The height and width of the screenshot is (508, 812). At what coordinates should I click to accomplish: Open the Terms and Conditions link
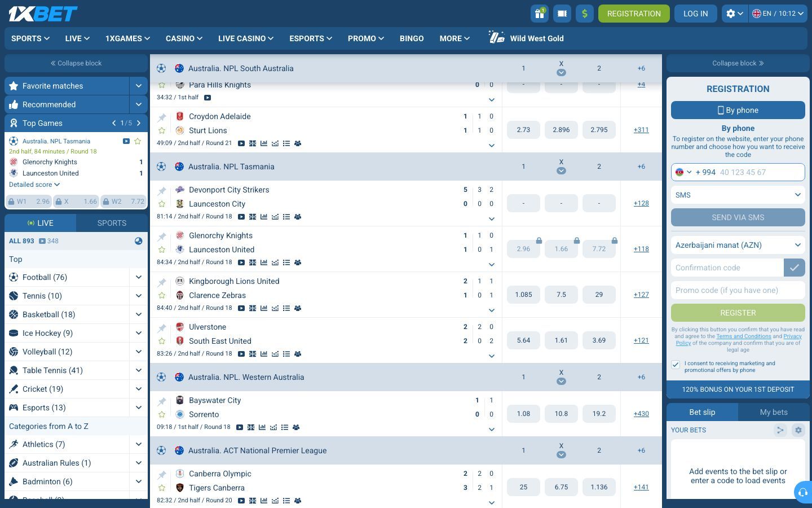point(743,336)
